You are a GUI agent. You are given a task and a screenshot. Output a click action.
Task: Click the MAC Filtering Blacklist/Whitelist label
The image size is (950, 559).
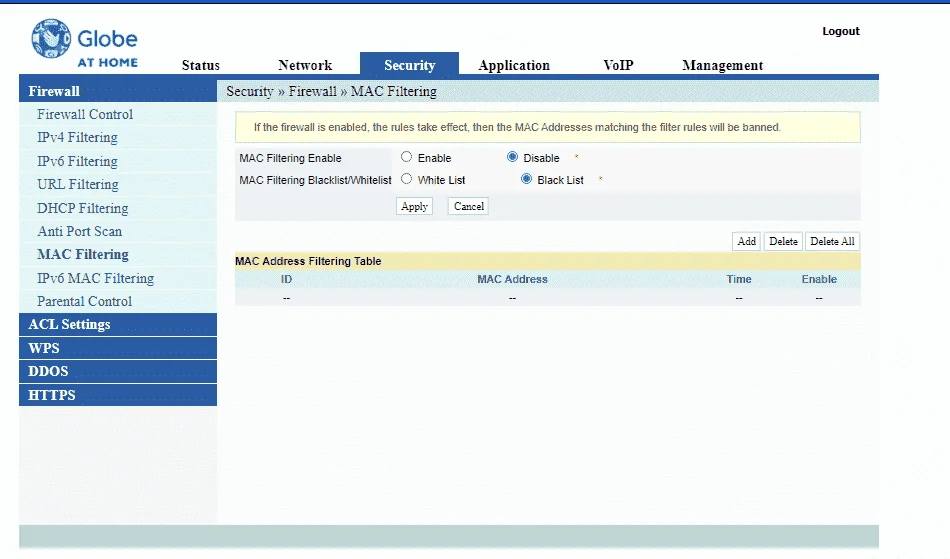[315, 180]
